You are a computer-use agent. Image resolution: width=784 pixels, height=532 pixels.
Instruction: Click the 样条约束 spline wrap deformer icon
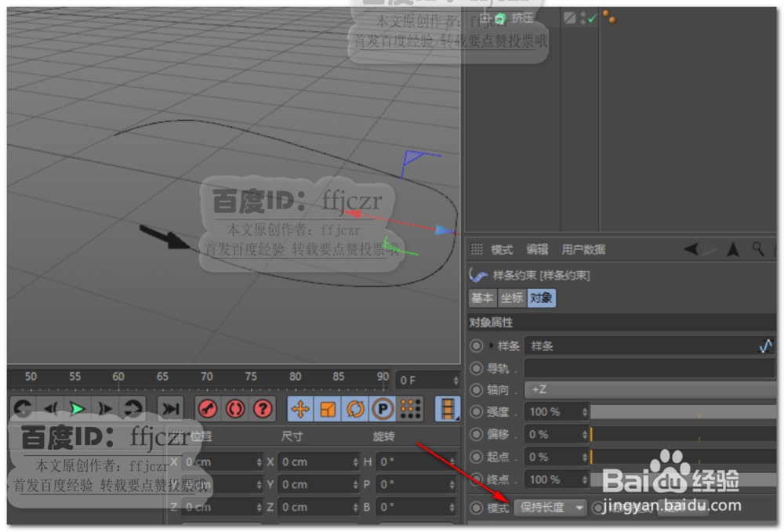pyautogui.click(x=478, y=275)
